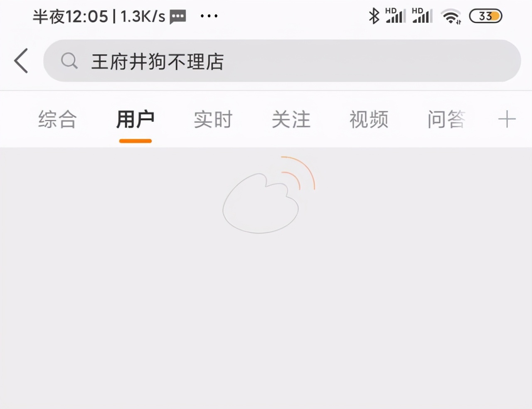Tap the Bluetooth status icon
Screen dimensions: 532x409
[374, 16]
